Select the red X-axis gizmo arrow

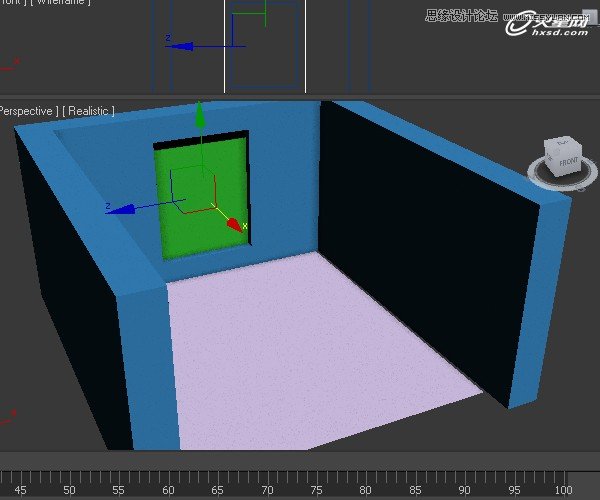pyautogui.click(x=235, y=225)
